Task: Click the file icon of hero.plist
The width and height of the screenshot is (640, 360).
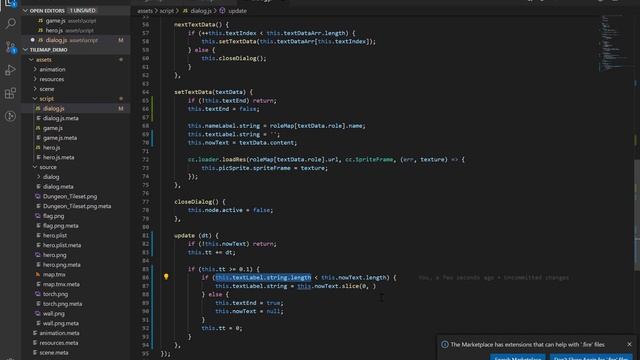Action: click(x=38, y=236)
